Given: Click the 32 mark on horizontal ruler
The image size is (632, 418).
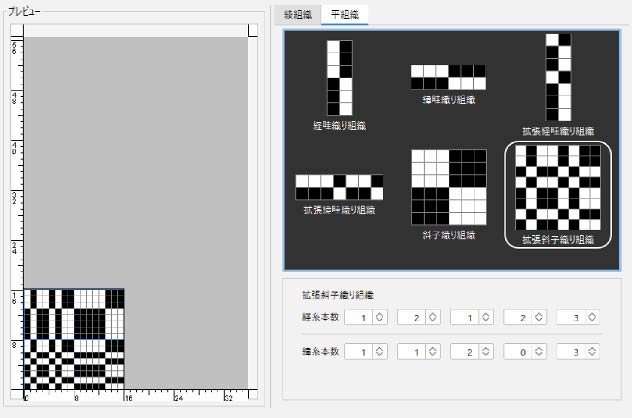Looking at the screenshot, I should pyautogui.click(x=229, y=398).
